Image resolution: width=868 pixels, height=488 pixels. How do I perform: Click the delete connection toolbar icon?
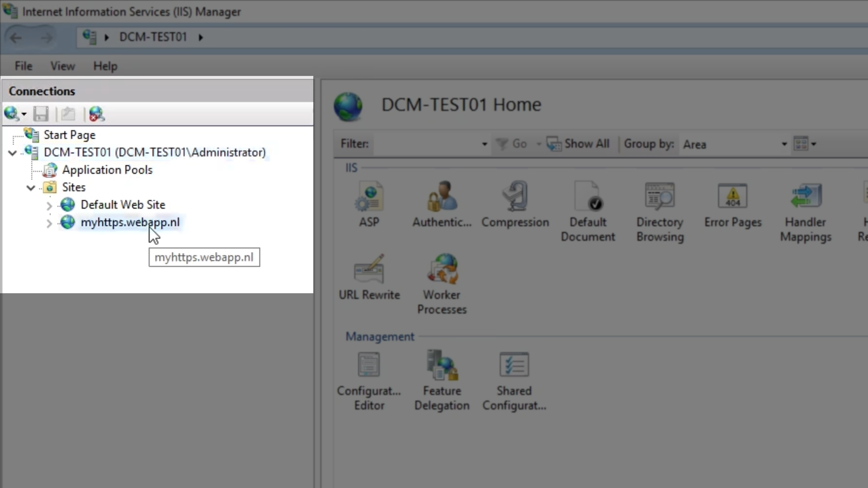click(96, 114)
